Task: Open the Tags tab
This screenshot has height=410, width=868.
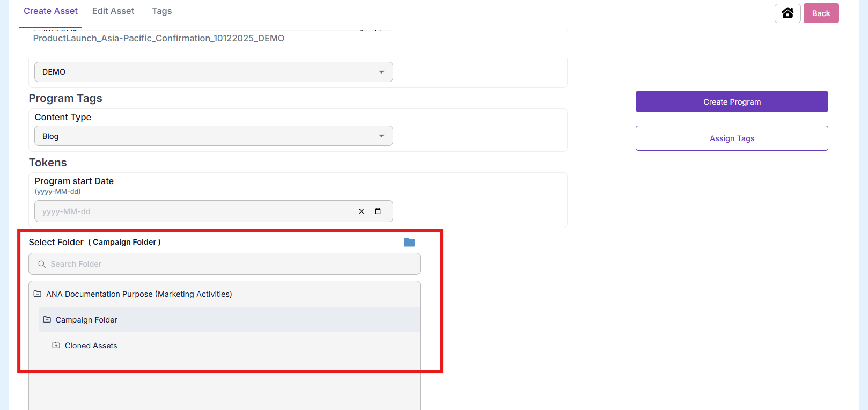Action: click(x=161, y=11)
